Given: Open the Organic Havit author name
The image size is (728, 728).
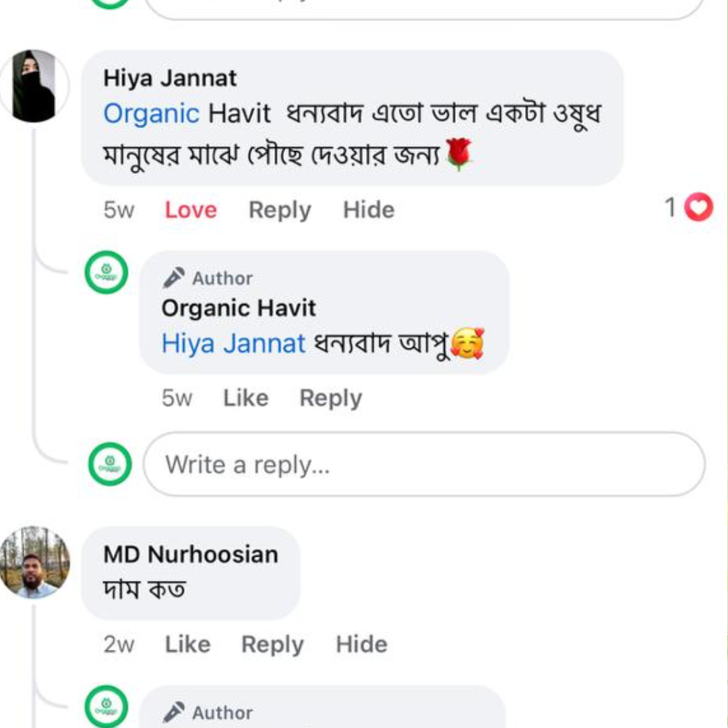Looking at the screenshot, I should coord(239,309).
